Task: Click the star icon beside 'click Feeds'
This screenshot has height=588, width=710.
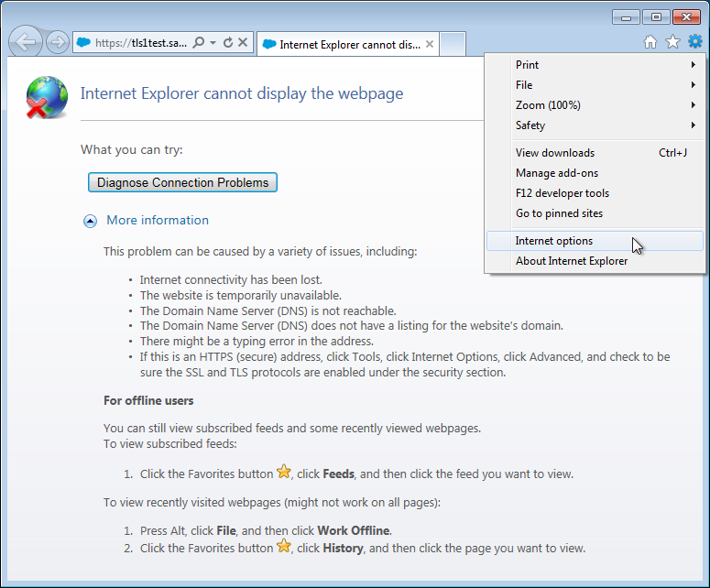Action: [284, 472]
